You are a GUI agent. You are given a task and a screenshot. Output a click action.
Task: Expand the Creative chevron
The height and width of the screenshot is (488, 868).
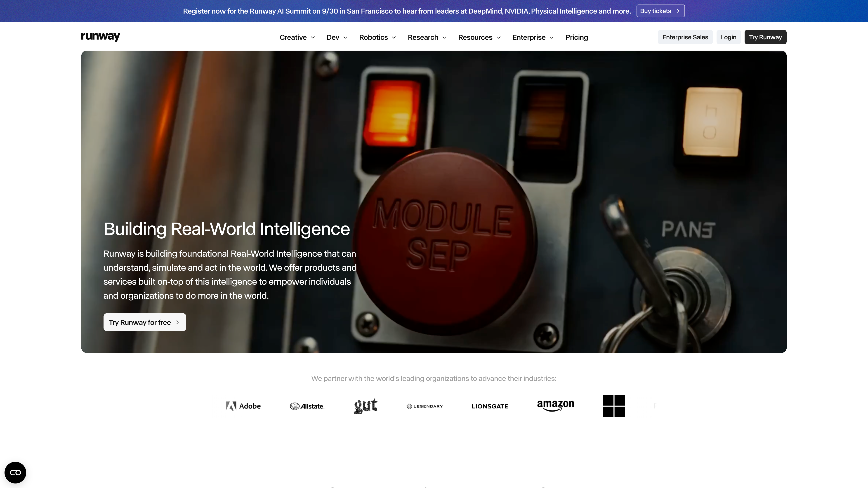point(313,37)
